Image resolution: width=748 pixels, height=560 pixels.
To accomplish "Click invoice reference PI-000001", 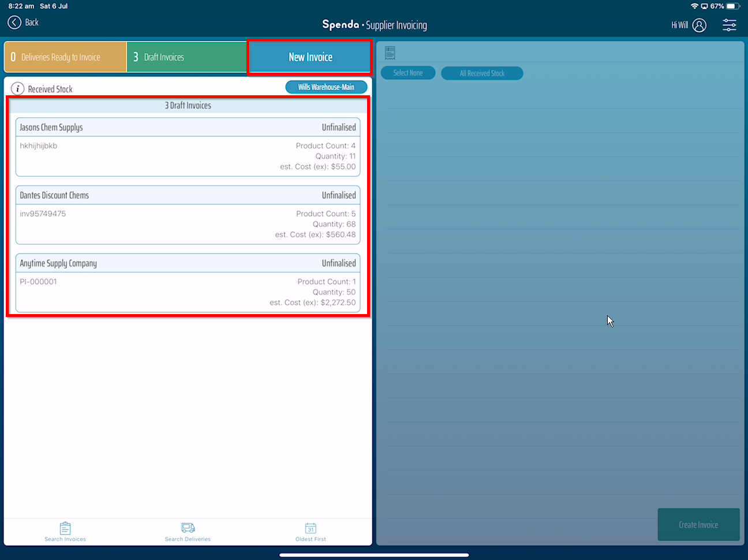I will click(38, 282).
